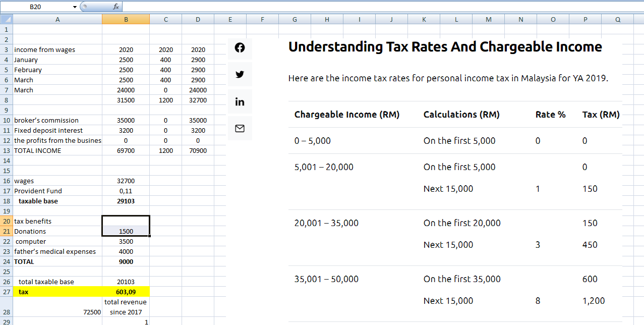The width and height of the screenshot is (644, 325).
Task: Click the Donations value cell 1500
Action: tap(126, 231)
